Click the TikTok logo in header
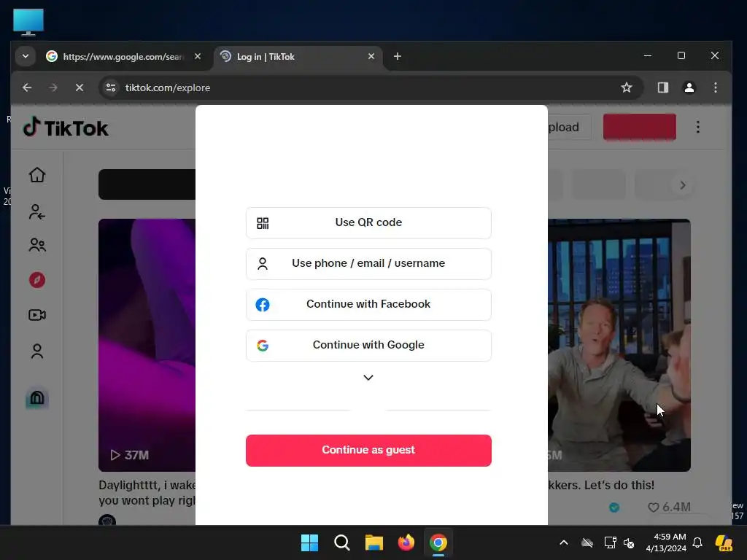747x560 pixels. coord(66,128)
